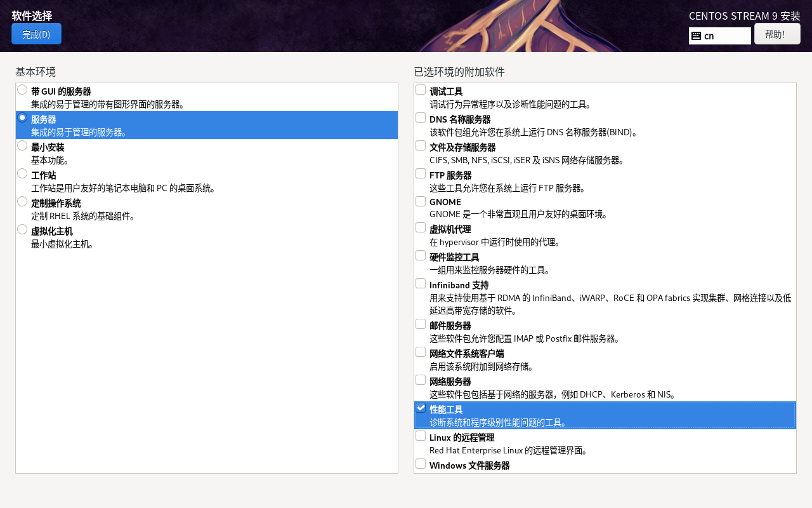Choose the 最小安装 radio option
812x508 pixels.
tap(22, 145)
